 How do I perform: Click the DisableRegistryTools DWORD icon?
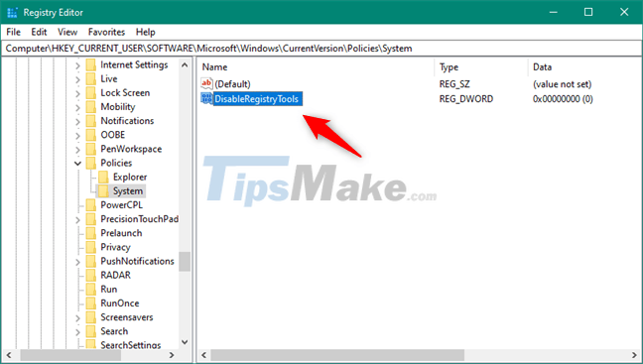tap(206, 98)
